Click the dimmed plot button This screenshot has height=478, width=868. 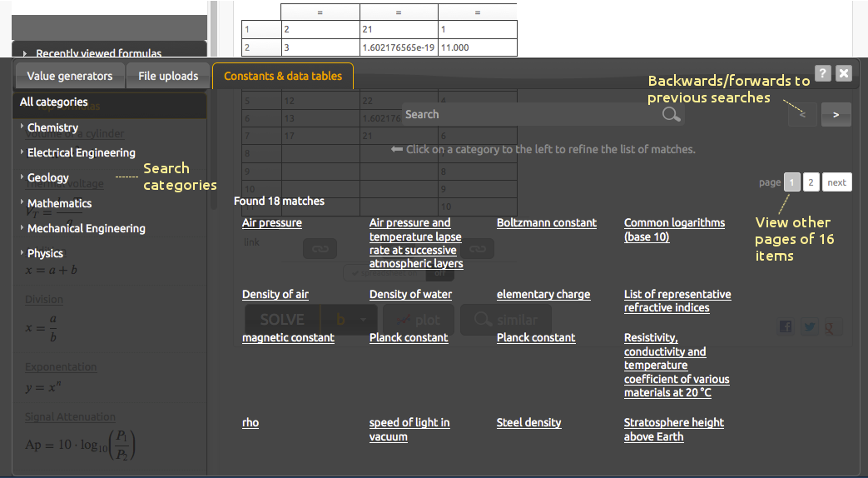[418, 320]
